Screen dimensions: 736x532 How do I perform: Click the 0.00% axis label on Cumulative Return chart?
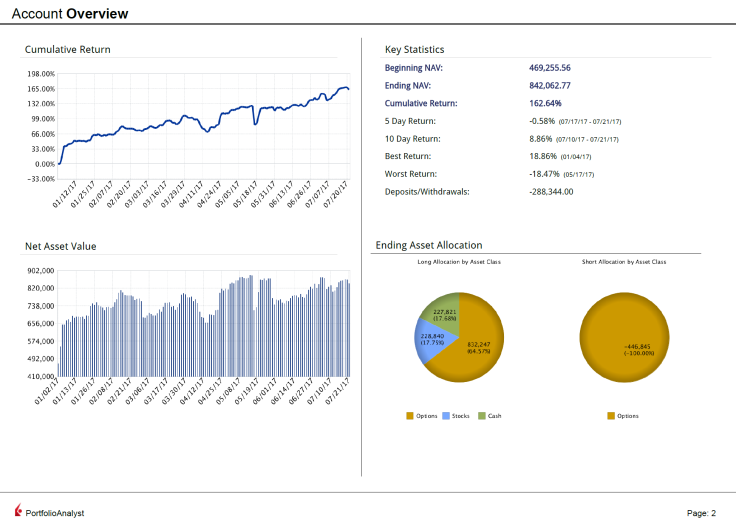[45, 164]
